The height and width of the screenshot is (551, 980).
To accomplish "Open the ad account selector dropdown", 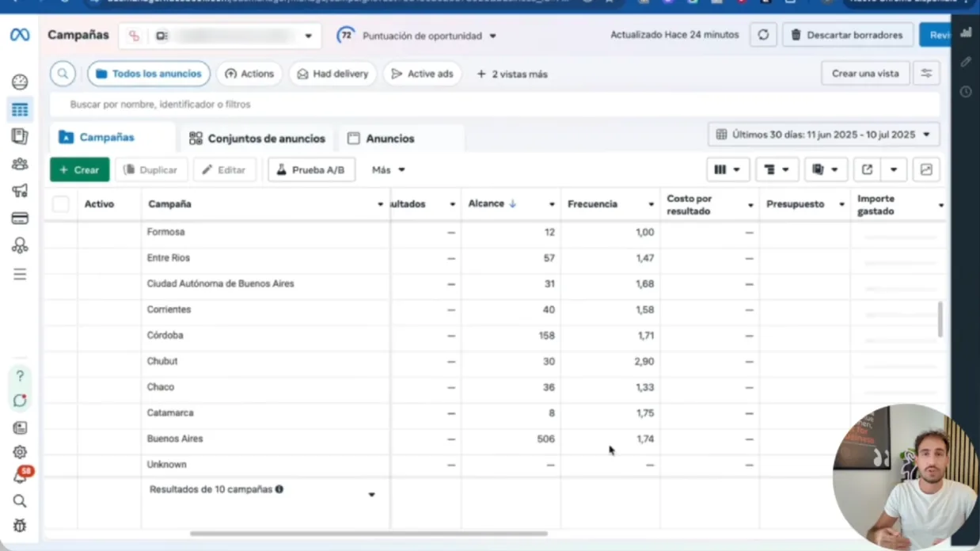I will 220,36.
